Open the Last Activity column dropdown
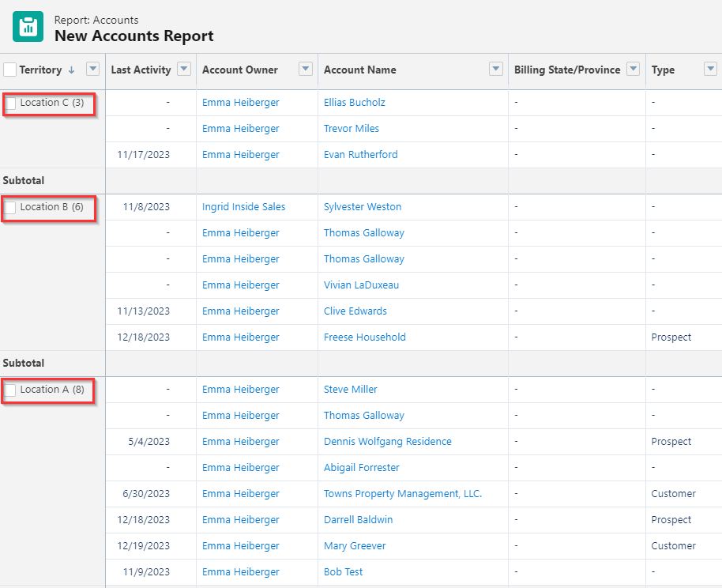 [184, 69]
